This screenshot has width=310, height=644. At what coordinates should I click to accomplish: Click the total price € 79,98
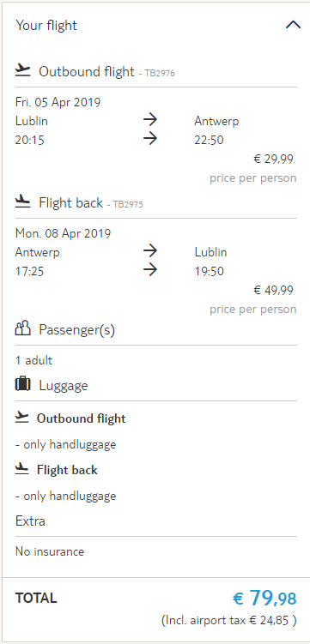point(264,598)
